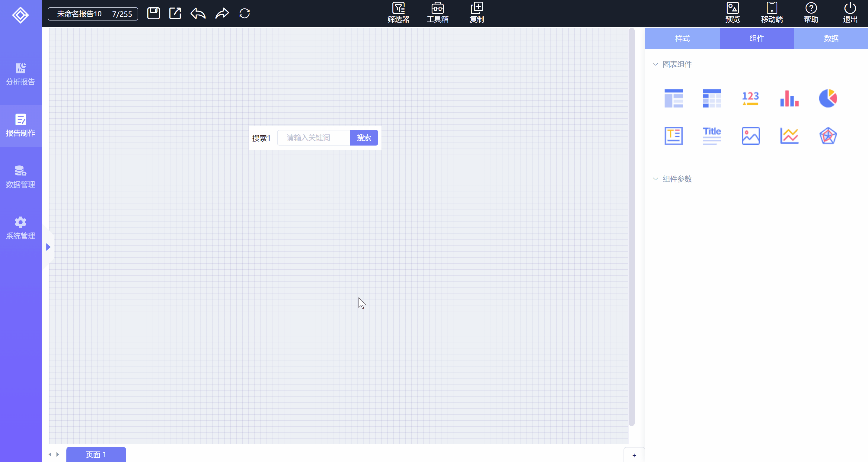Click the 搜索 button on canvas

pyautogui.click(x=364, y=138)
